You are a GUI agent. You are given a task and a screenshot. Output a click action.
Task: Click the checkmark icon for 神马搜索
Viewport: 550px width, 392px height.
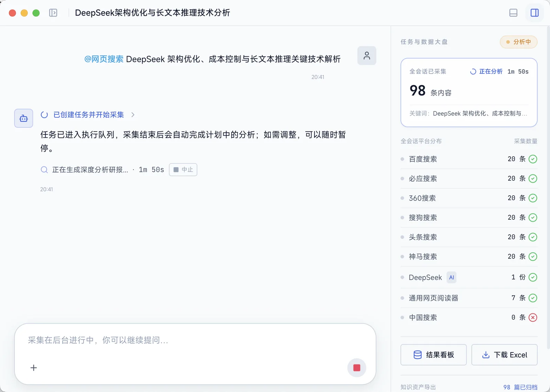pyautogui.click(x=533, y=257)
